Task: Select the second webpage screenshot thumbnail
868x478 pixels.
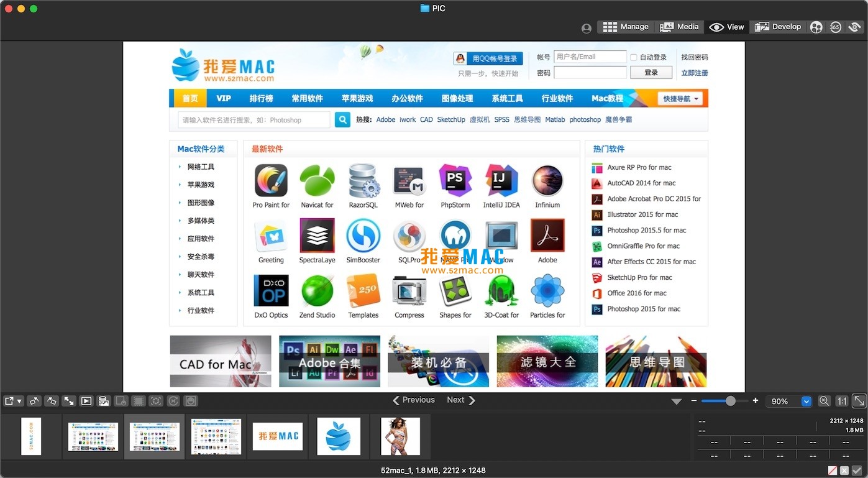Action: (x=93, y=436)
